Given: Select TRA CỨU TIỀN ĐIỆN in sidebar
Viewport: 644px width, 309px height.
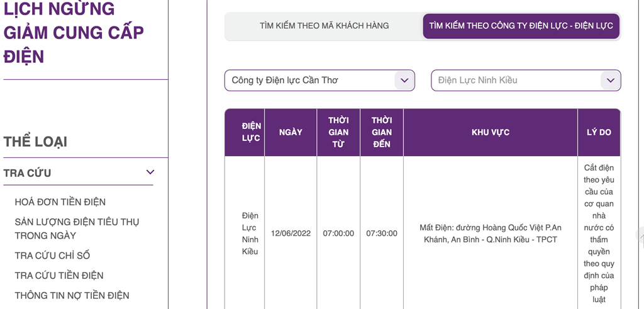Looking at the screenshot, I should click(x=59, y=276).
